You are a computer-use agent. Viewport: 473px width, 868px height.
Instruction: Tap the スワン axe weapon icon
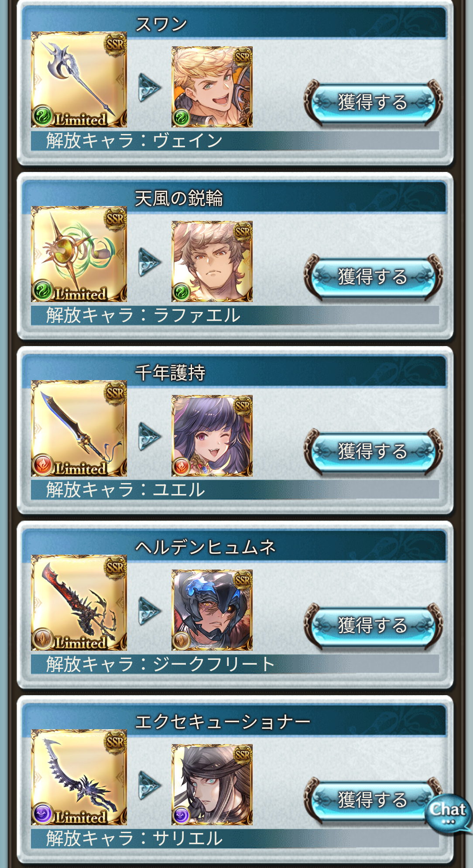(79, 79)
